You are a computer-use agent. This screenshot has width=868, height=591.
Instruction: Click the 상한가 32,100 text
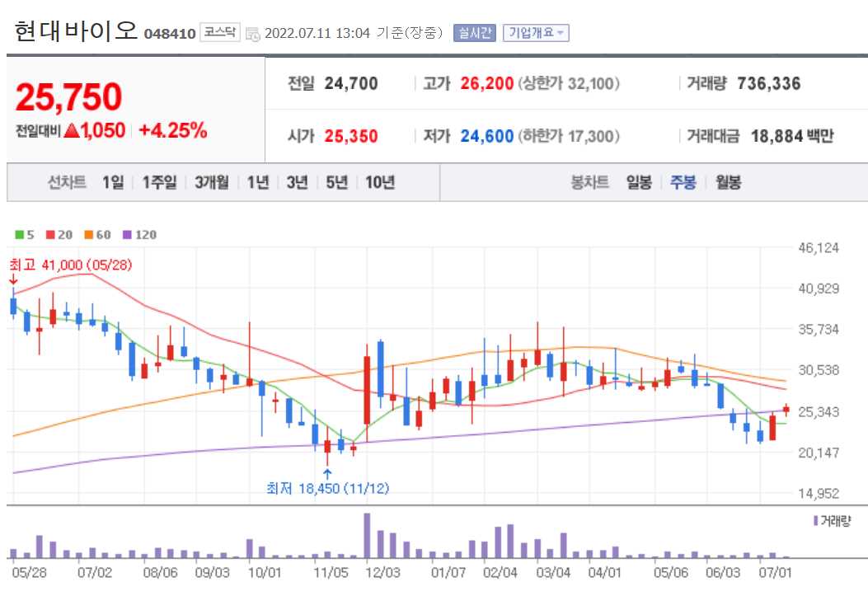point(569,83)
